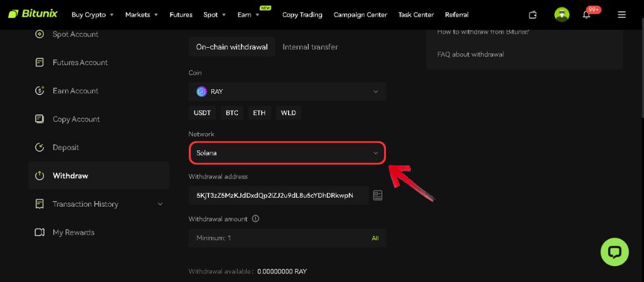The image size is (644, 282).
Task: Expand the Buy Crypto menu
Action: 92,15
